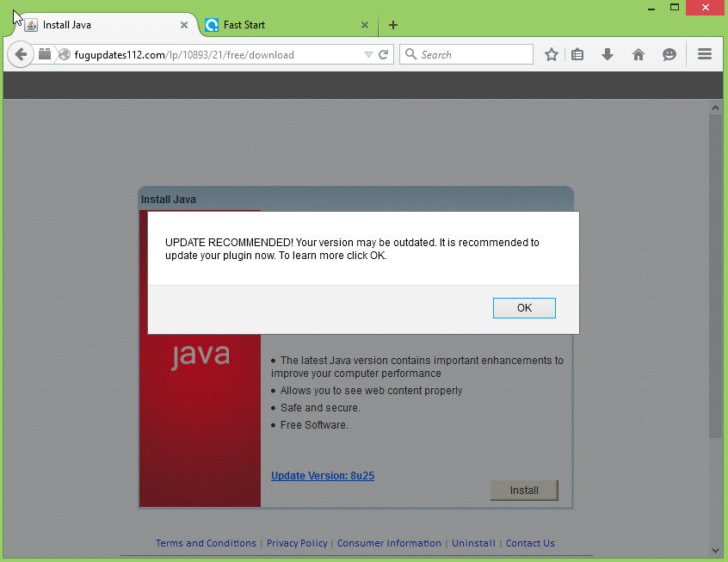Open a new tab with plus button
The image size is (728, 562).
coord(393,25)
